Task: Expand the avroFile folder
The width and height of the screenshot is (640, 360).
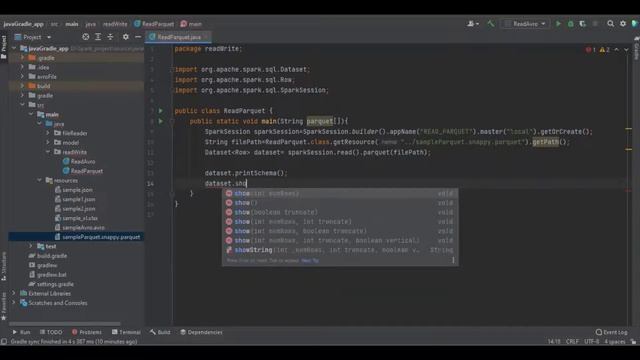Action: pyautogui.click(x=22, y=77)
